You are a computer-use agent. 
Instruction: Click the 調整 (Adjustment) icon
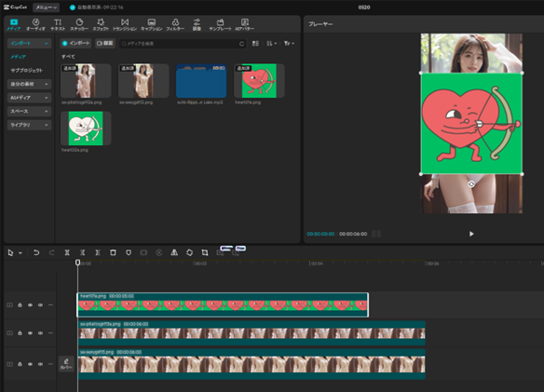197,24
